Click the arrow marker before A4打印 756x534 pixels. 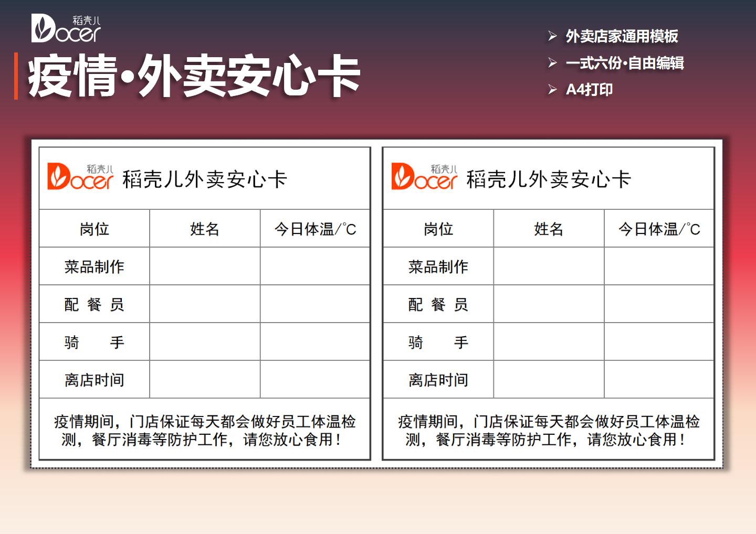tap(552, 89)
